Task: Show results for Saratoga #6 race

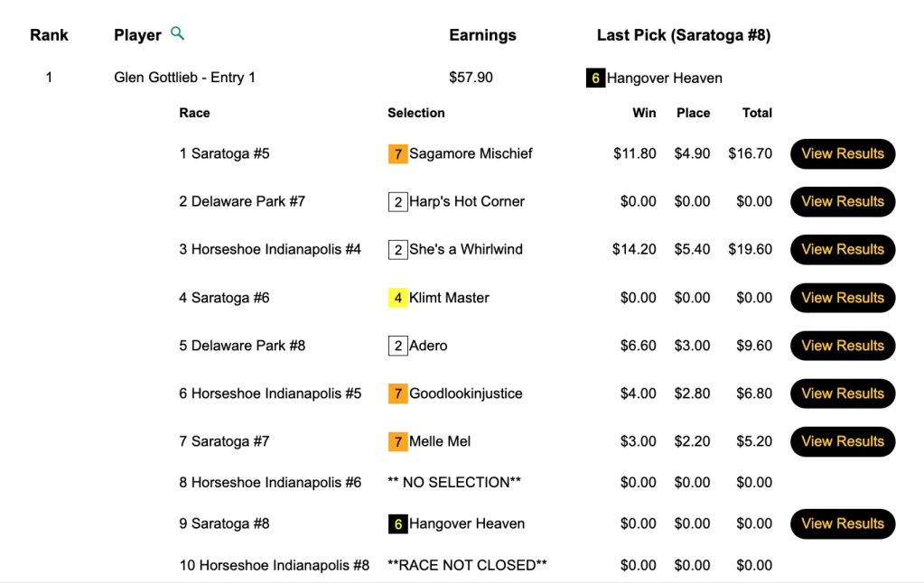Action: coord(842,298)
